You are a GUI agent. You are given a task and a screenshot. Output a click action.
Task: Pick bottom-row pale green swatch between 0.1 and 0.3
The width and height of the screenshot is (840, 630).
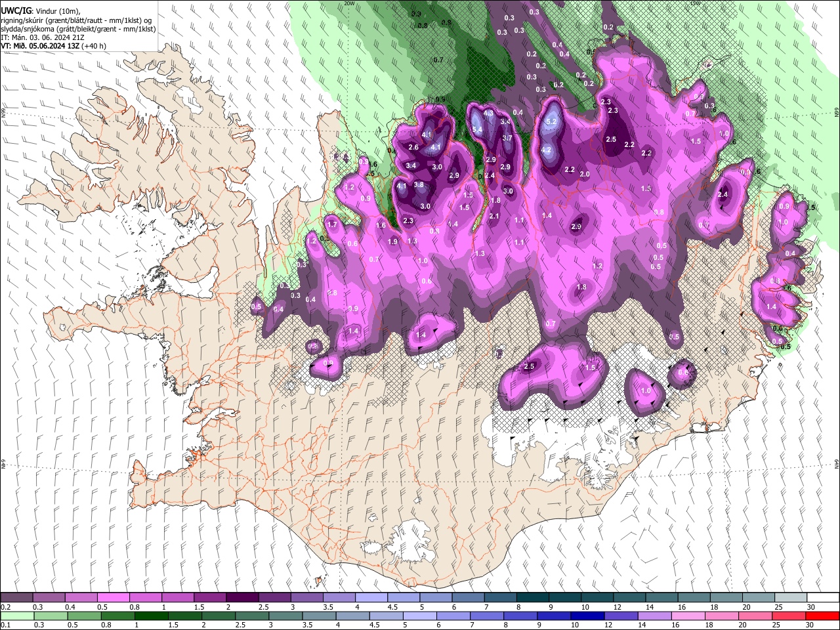click(16, 616)
